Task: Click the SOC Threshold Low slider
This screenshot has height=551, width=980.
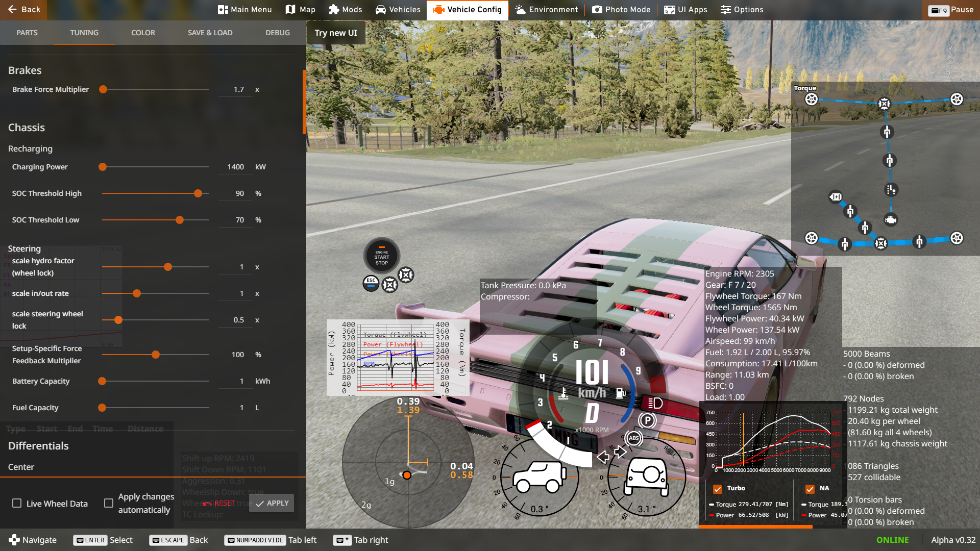Action: [x=156, y=220]
